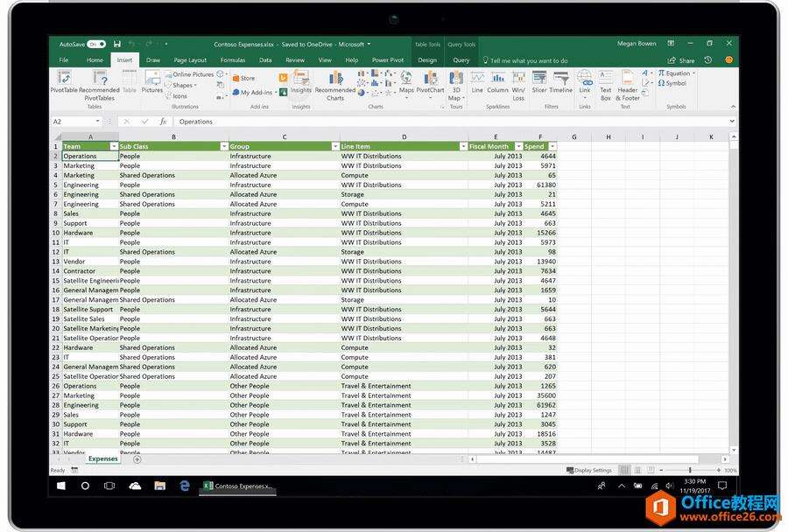The width and height of the screenshot is (788, 532).
Task: Click the PivotTable icon
Action: point(64,83)
